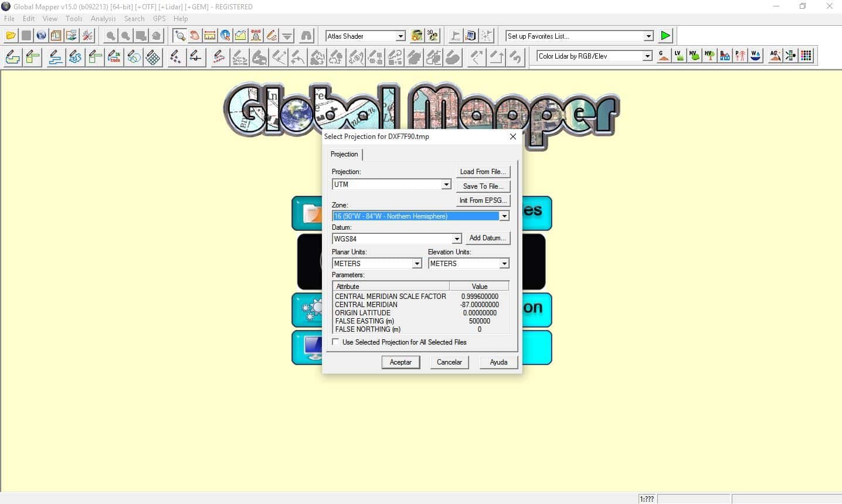Open the Analysis menu
This screenshot has height=504, width=842.
point(103,19)
